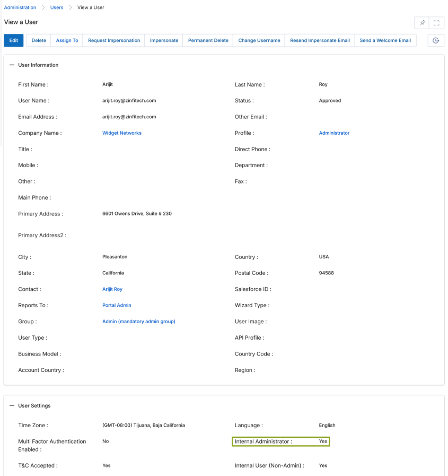The width and height of the screenshot is (448, 476).
Task: Collapse the User Settings section
Action: pos(12,405)
